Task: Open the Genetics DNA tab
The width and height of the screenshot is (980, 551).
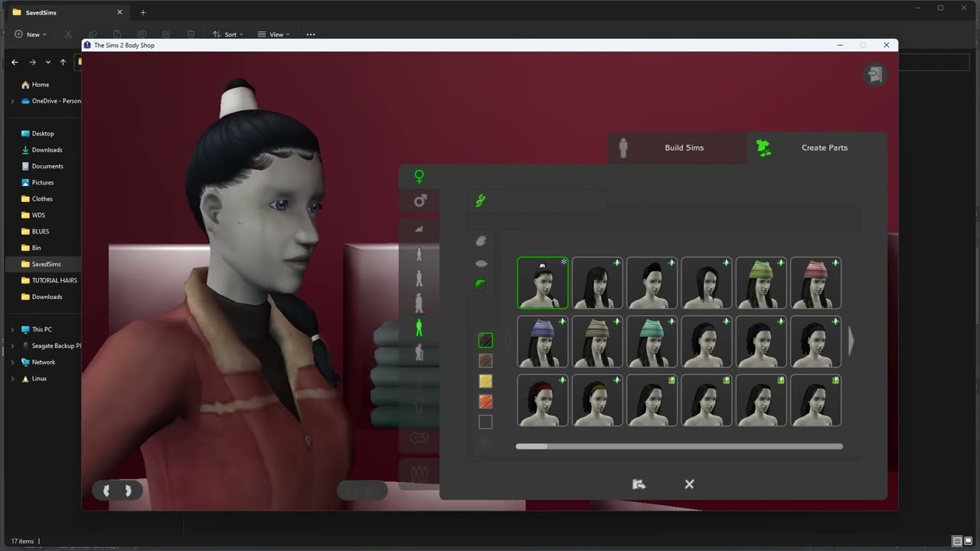Action: tap(481, 201)
